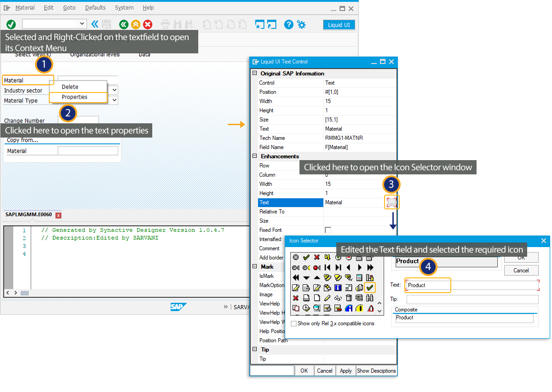
Task: Click the Generate Shortcut icon in SAP toolbar
Action: [272, 24]
